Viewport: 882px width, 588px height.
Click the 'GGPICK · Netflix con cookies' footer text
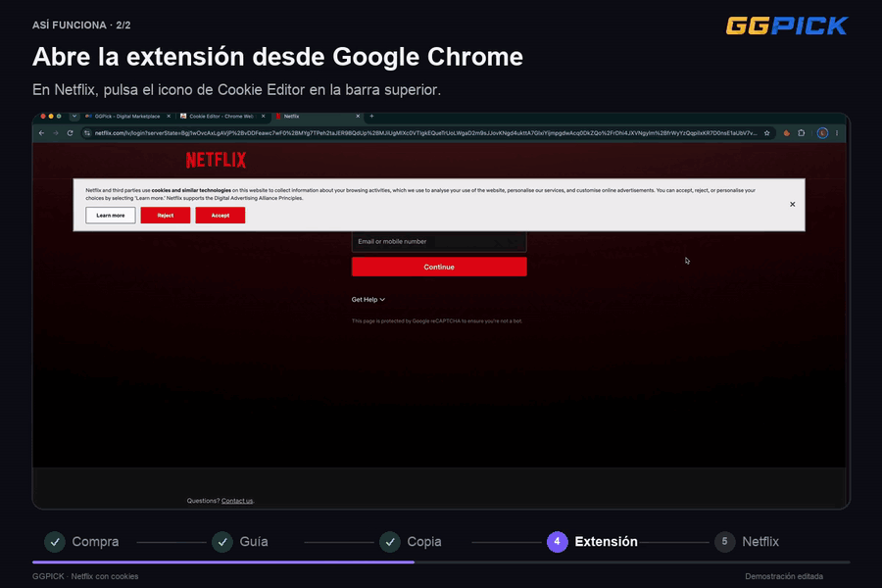pos(85,576)
